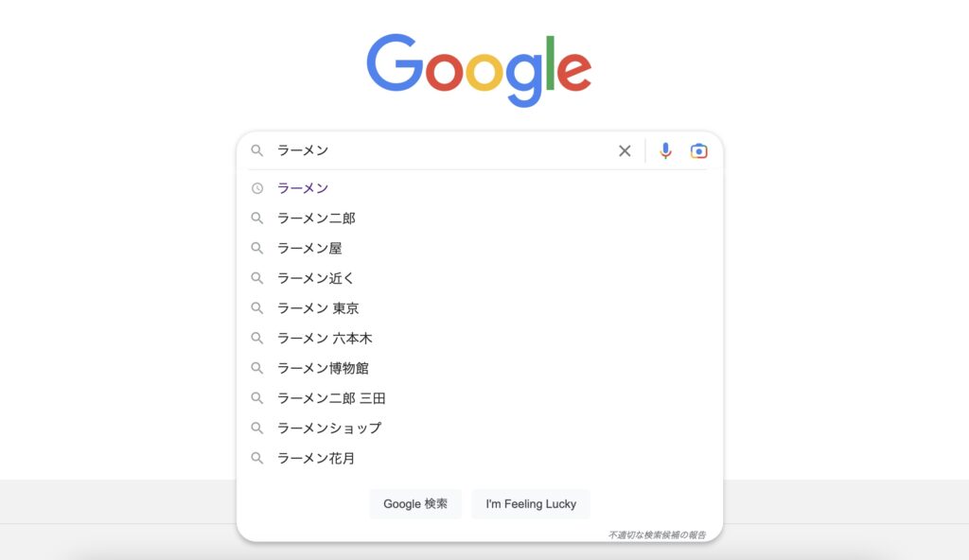
Task: Choose the suggestion ラーメン屋
Action: coord(480,248)
